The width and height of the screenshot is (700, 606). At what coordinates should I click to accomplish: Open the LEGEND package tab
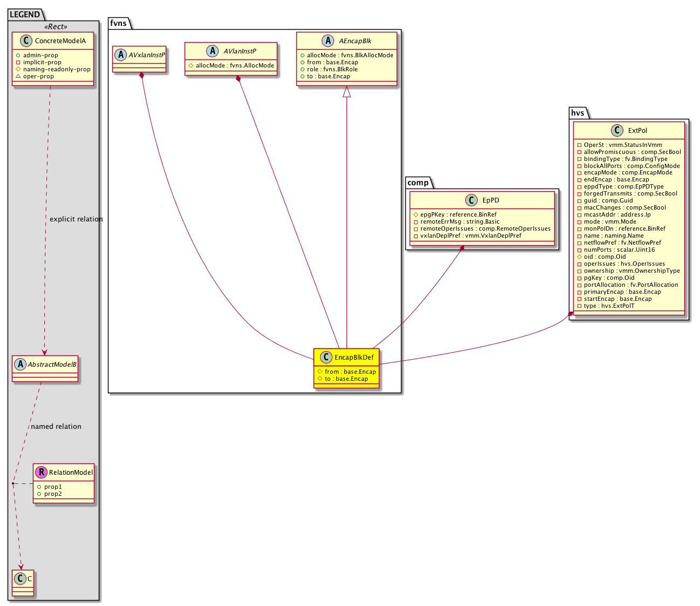25,15
